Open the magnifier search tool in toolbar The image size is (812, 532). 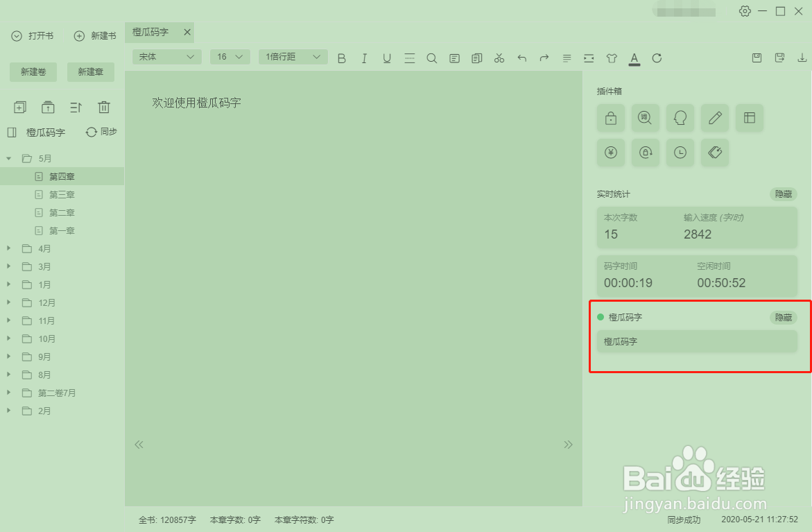click(x=432, y=58)
